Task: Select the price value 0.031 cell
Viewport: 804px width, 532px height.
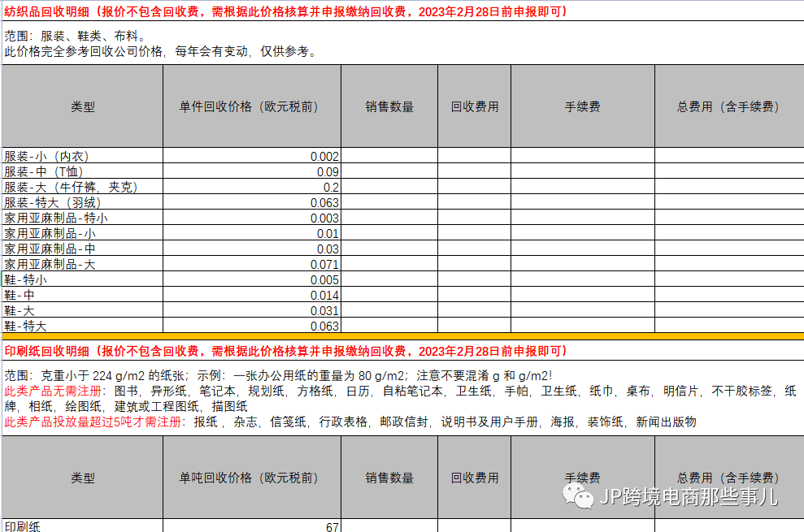Action: click(x=252, y=309)
